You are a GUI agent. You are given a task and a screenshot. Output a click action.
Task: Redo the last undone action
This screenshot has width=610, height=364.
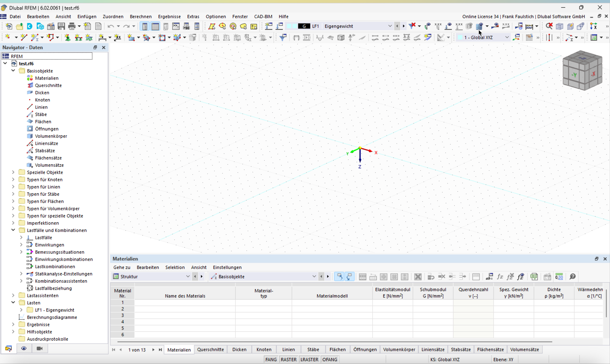(126, 26)
